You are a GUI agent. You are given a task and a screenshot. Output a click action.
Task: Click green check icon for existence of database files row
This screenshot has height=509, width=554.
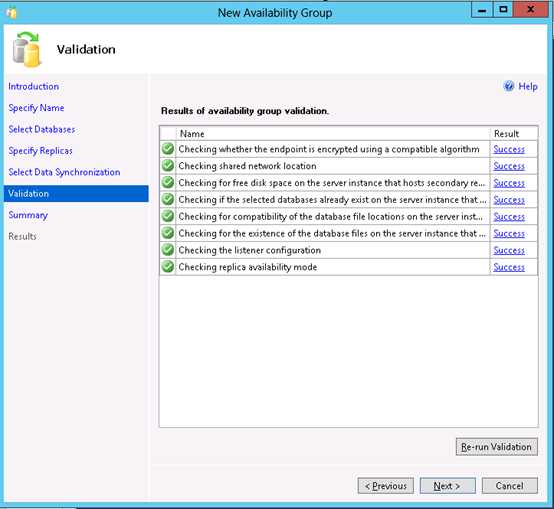click(168, 233)
